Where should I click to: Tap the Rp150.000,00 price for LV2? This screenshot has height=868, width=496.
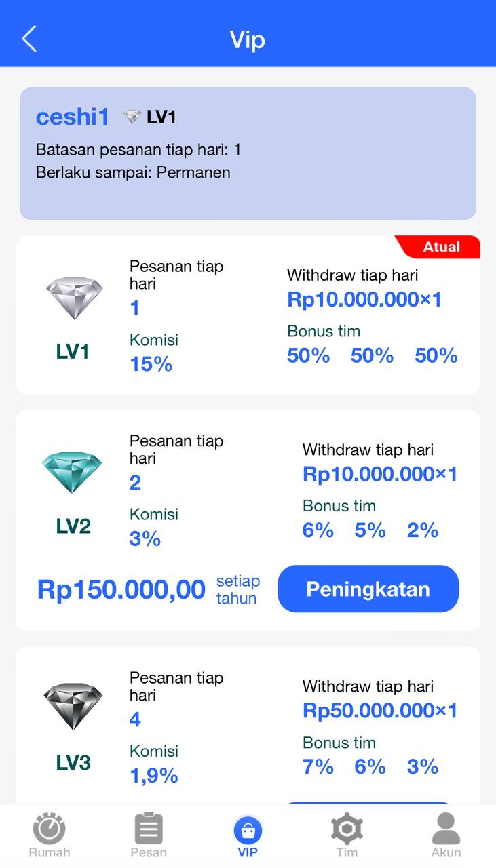click(x=121, y=589)
